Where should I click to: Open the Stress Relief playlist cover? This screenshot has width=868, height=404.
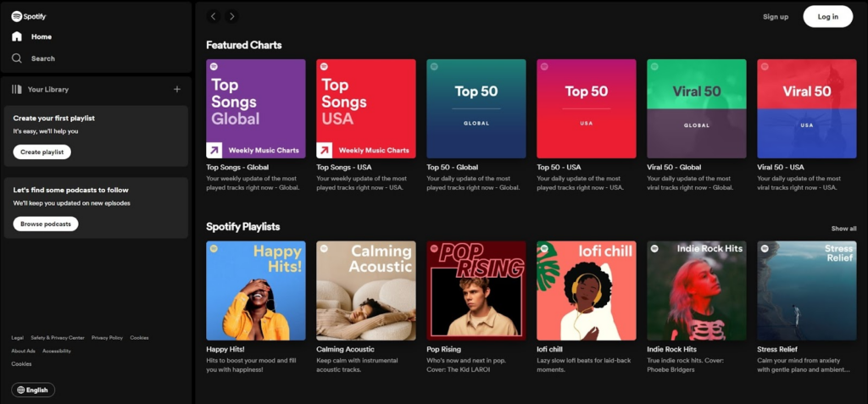(807, 291)
